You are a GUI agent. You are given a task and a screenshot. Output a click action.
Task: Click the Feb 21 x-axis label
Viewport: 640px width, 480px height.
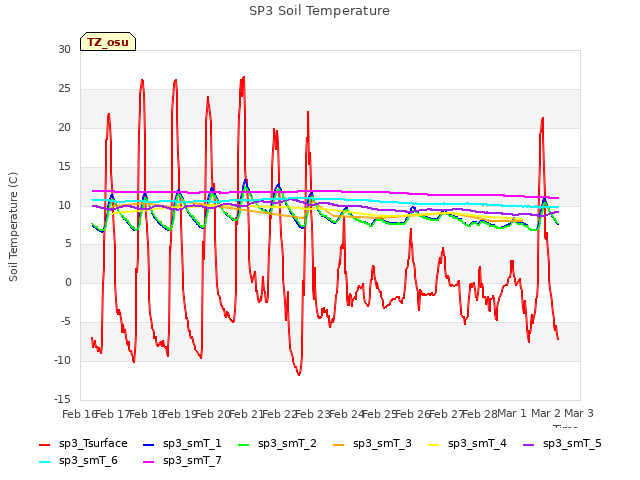click(x=247, y=414)
